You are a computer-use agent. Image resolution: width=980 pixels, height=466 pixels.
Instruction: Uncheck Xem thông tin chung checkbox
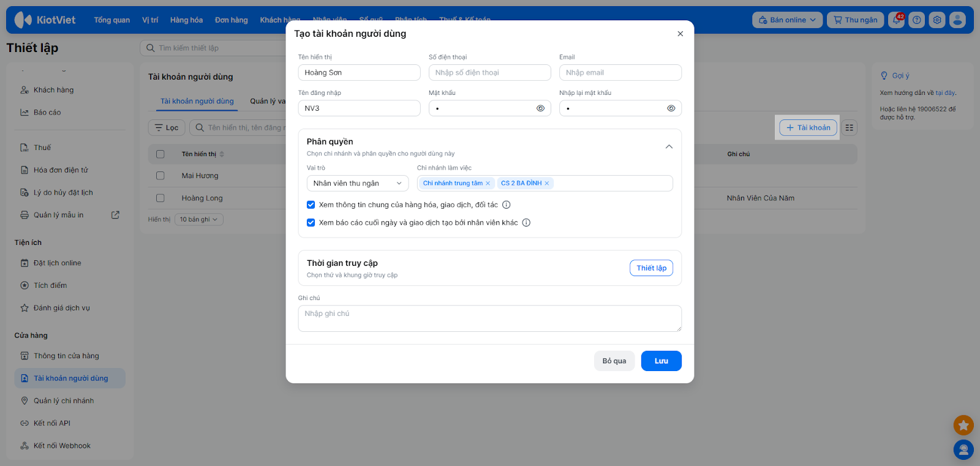click(311, 205)
